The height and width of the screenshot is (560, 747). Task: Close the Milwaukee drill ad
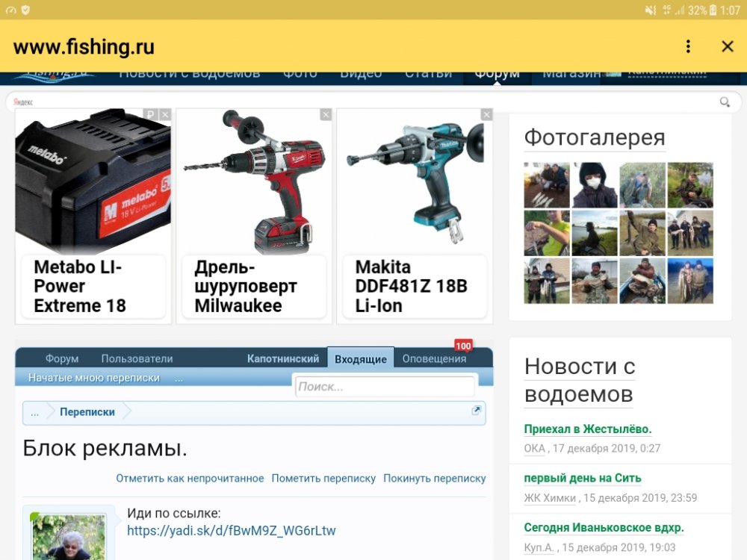click(x=326, y=114)
